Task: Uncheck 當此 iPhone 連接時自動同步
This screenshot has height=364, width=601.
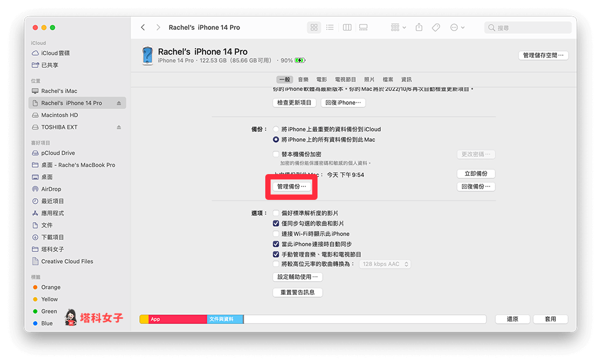Action: coord(276,244)
